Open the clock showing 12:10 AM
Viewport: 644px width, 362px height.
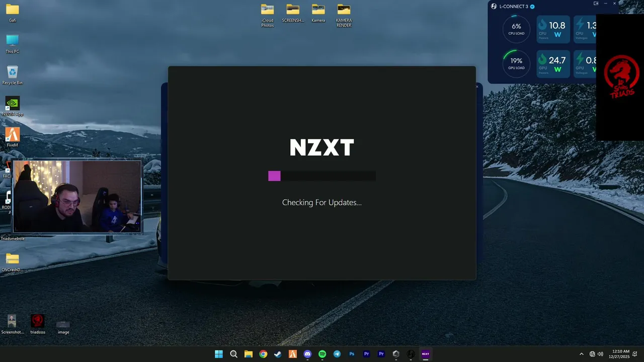tap(619, 354)
